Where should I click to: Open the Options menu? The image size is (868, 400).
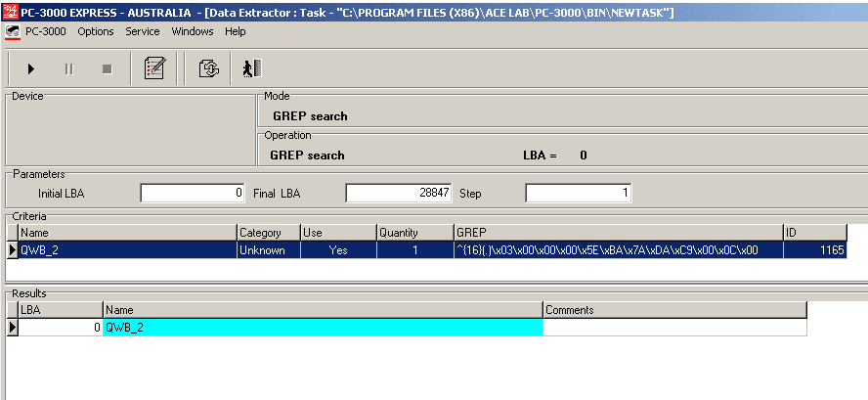pyautogui.click(x=95, y=31)
